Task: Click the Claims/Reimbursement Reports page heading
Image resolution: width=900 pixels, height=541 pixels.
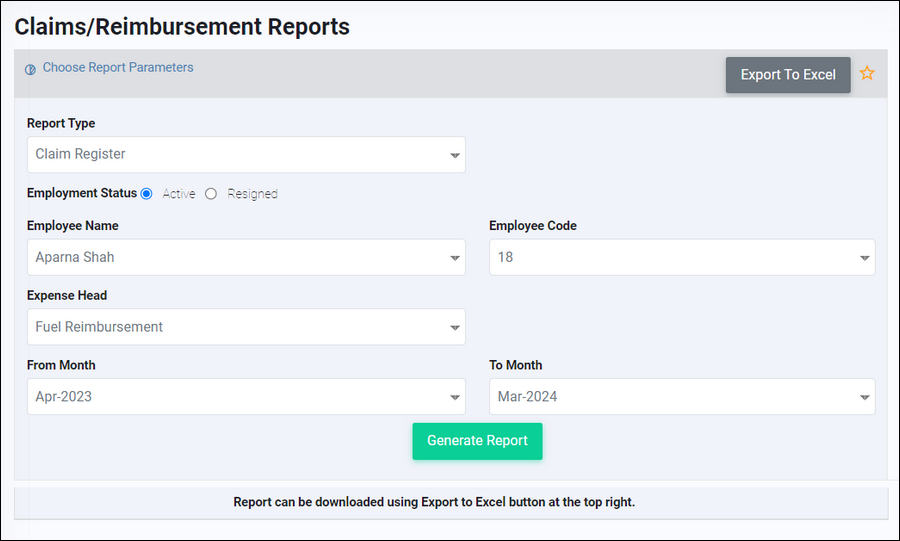Action: 182,27
